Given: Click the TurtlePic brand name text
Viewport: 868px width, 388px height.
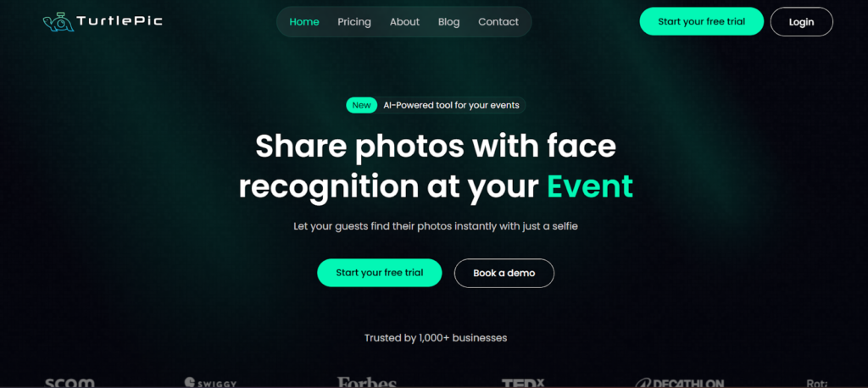Looking at the screenshot, I should pos(120,21).
